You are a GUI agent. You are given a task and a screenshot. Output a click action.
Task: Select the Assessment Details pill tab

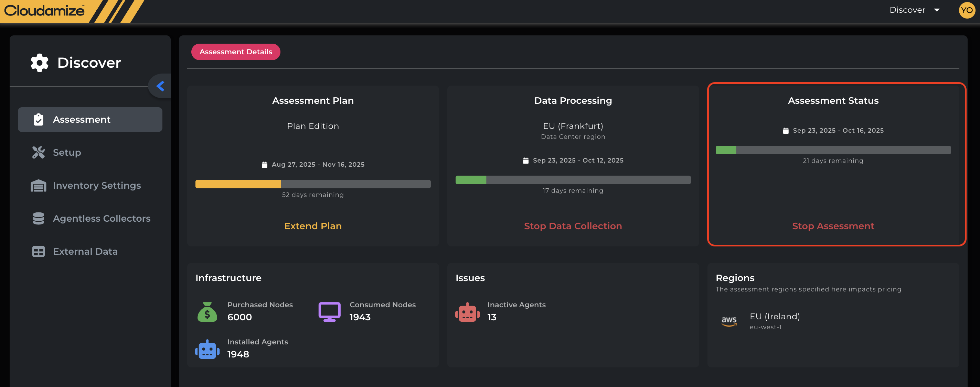coord(235,52)
